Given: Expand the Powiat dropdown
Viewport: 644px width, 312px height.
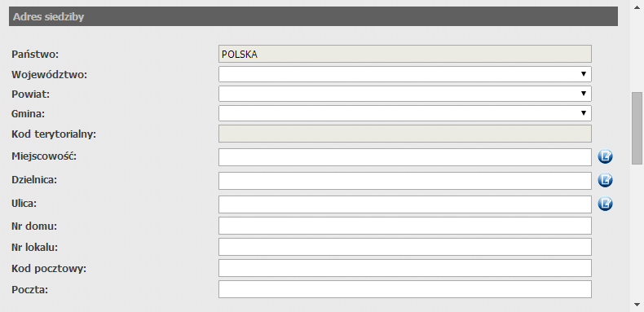Looking at the screenshot, I should pyautogui.click(x=405, y=94).
